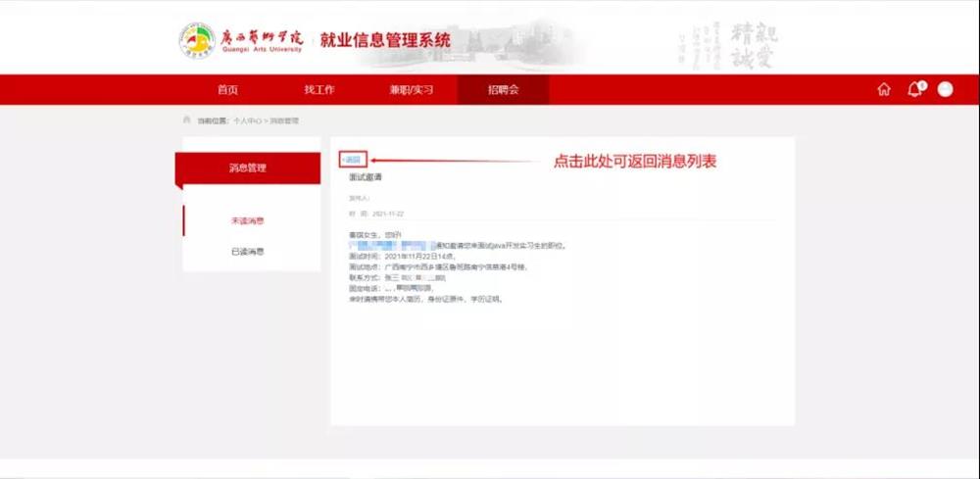
Task: Click the small home icon in breadcrumb
Action: [x=186, y=120]
